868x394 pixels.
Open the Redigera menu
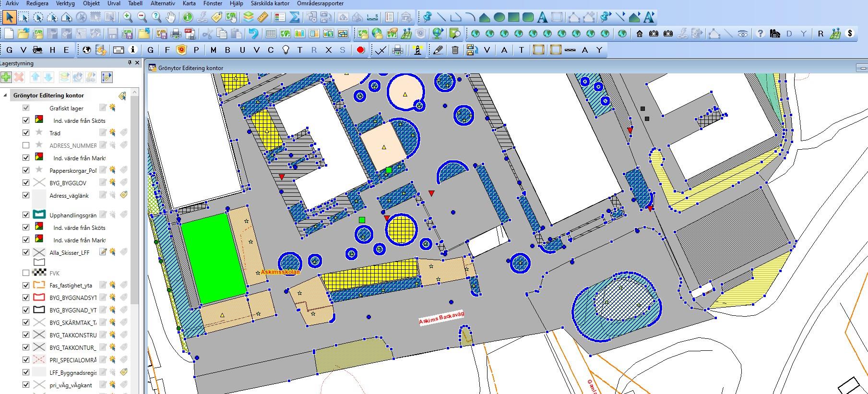point(37,3)
